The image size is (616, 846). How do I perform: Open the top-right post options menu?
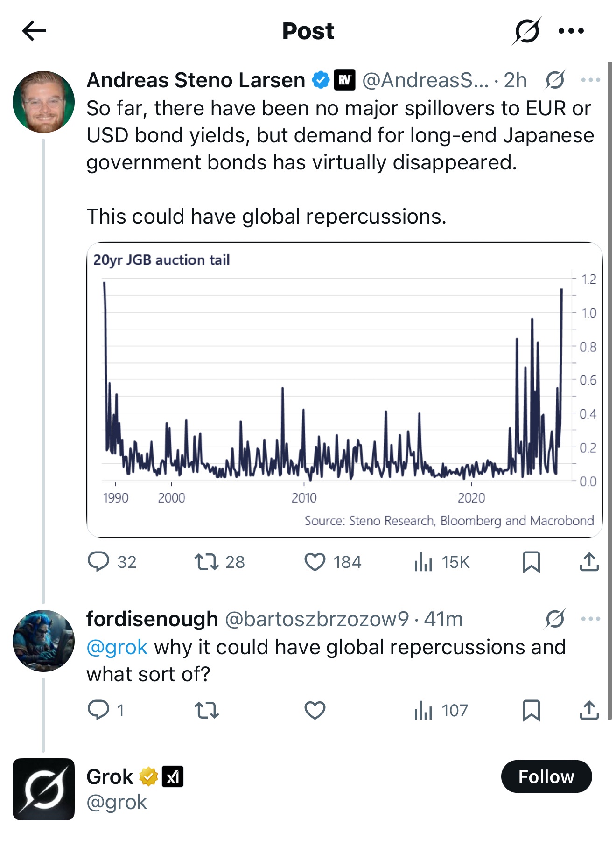coord(570,30)
